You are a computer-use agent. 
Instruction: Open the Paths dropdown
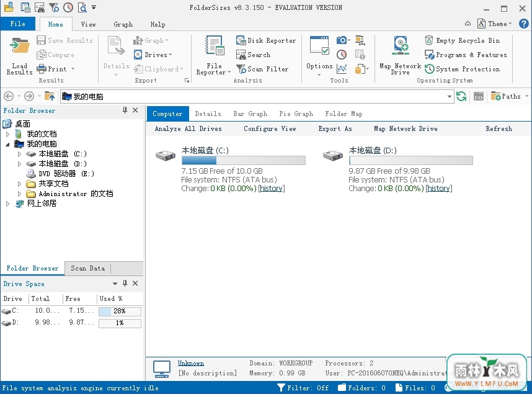[x=509, y=96]
